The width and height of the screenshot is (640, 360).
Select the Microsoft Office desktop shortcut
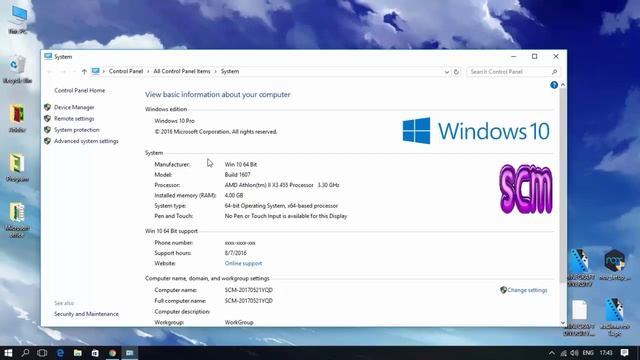[17, 220]
